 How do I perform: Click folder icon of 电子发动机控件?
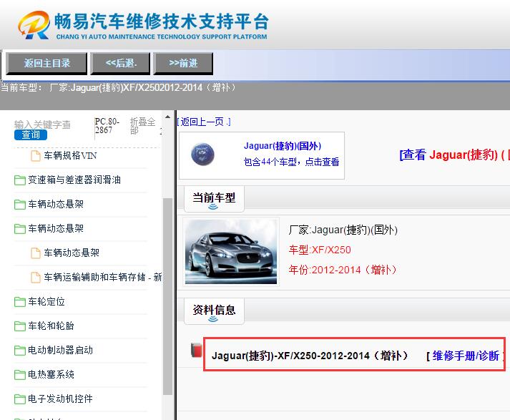20,399
